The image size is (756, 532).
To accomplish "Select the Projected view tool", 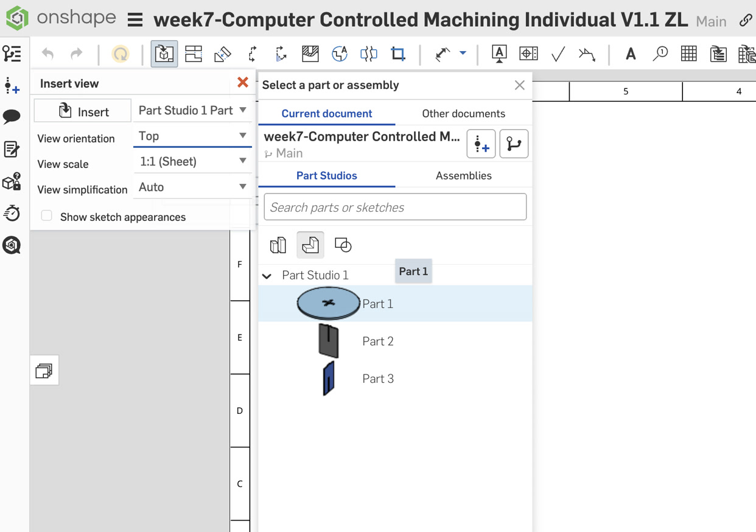I will [x=194, y=54].
